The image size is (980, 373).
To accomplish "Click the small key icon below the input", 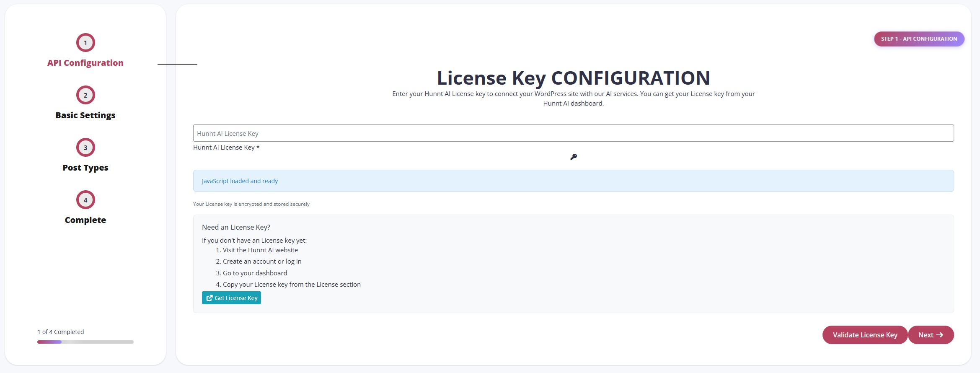I will (x=574, y=157).
